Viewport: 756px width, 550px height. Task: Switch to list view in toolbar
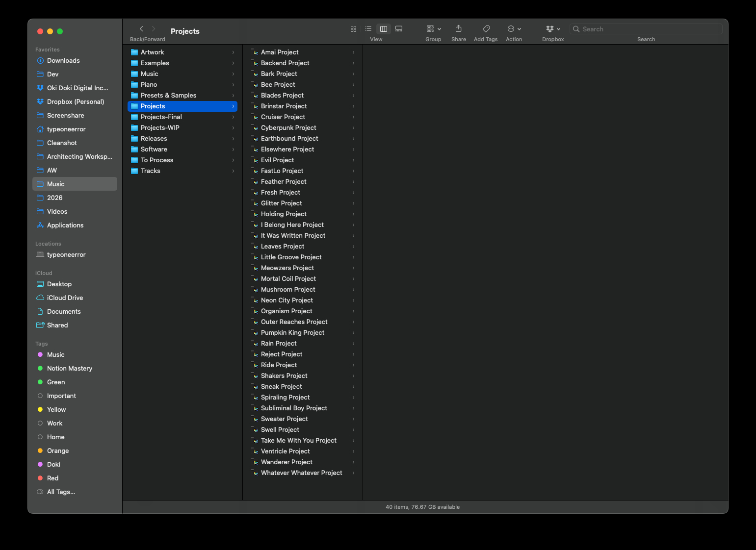click(x=368, y=29)
